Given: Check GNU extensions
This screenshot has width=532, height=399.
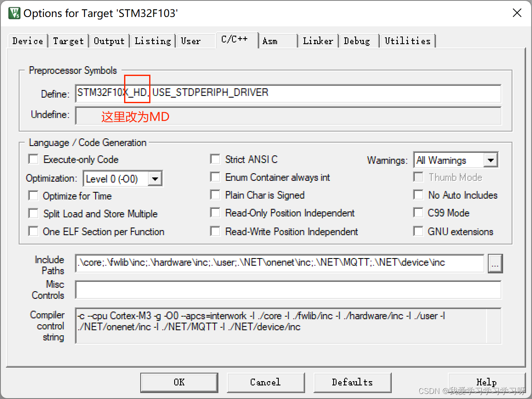Looking at the screenshot, I should [x=419, y=232].
